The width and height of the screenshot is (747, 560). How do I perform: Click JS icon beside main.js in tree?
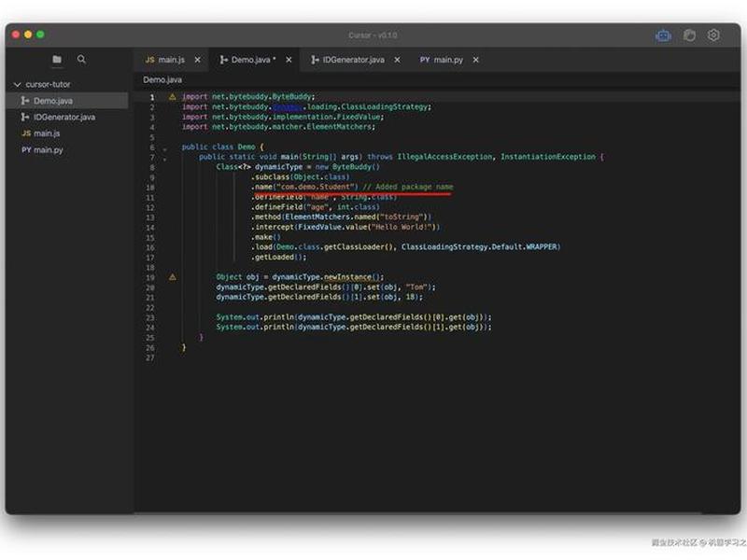[26, 133]
